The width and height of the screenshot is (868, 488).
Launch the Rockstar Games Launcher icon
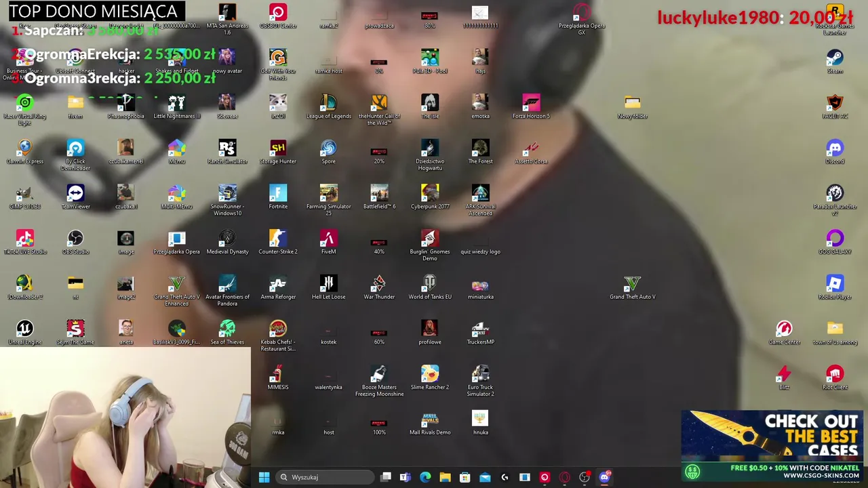pyautogui.click(x=835, y=20)
